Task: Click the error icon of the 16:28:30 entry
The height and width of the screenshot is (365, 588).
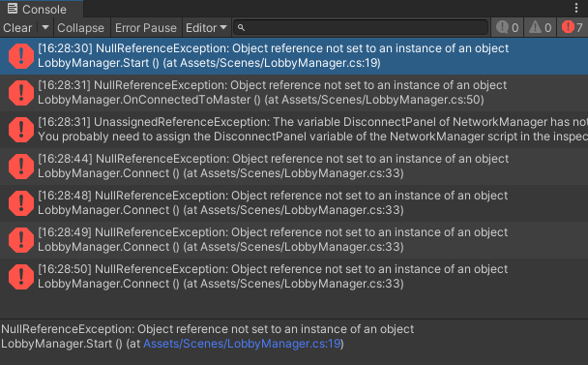Action: (21, 56)
